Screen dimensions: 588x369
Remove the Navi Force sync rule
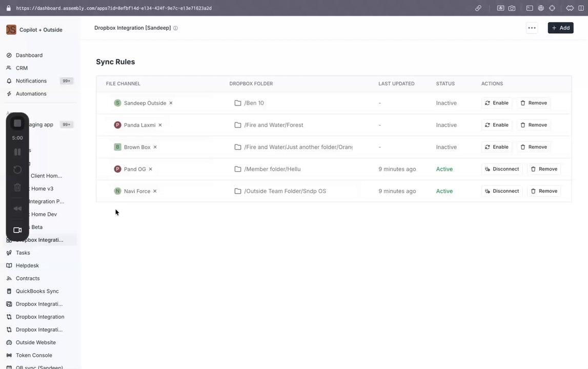(x=543, y=191)
